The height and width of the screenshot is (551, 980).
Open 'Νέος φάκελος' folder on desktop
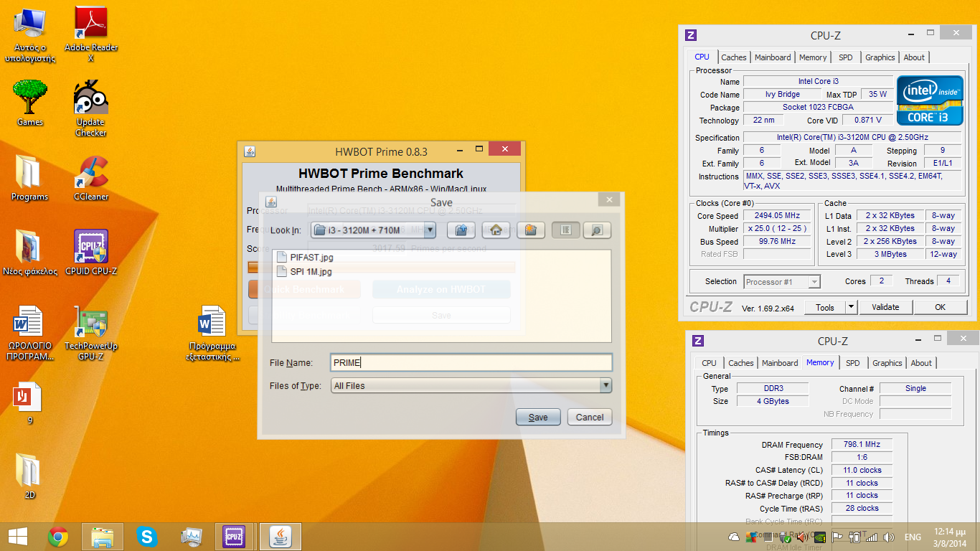[x=30, y=253]
